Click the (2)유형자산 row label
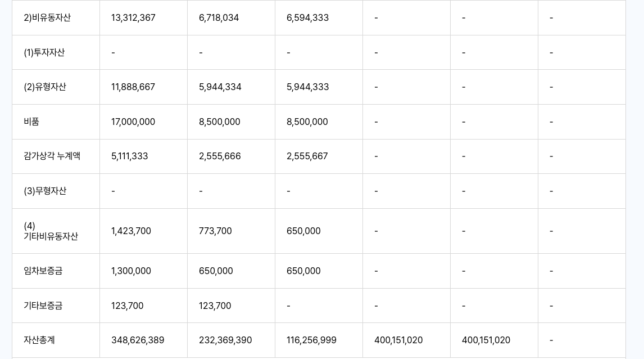The height and width of the screenshot is (359, 644). [45, 87]
